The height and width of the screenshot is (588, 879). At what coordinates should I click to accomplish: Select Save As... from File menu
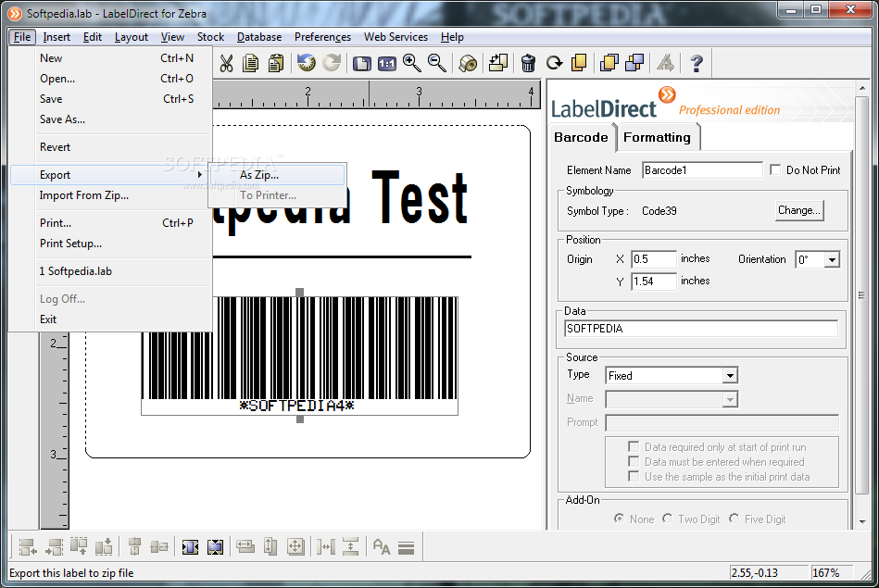(x=111, y=119)
